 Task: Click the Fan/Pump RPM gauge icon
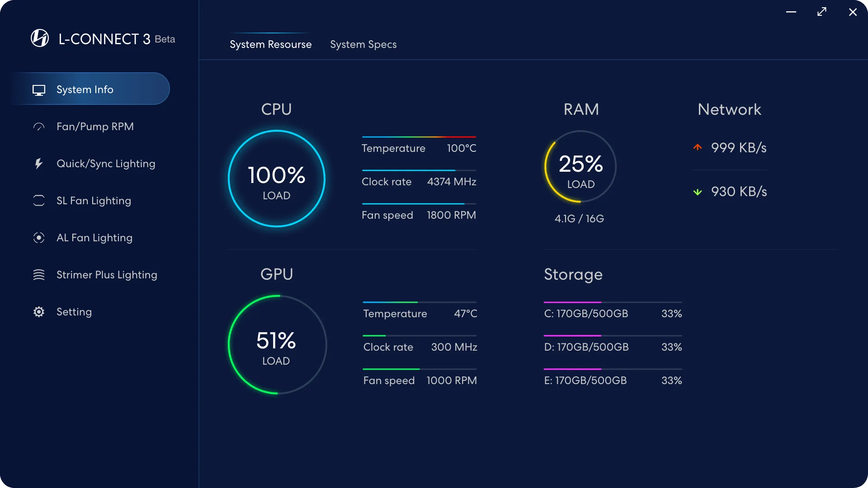tap(39, 127)
